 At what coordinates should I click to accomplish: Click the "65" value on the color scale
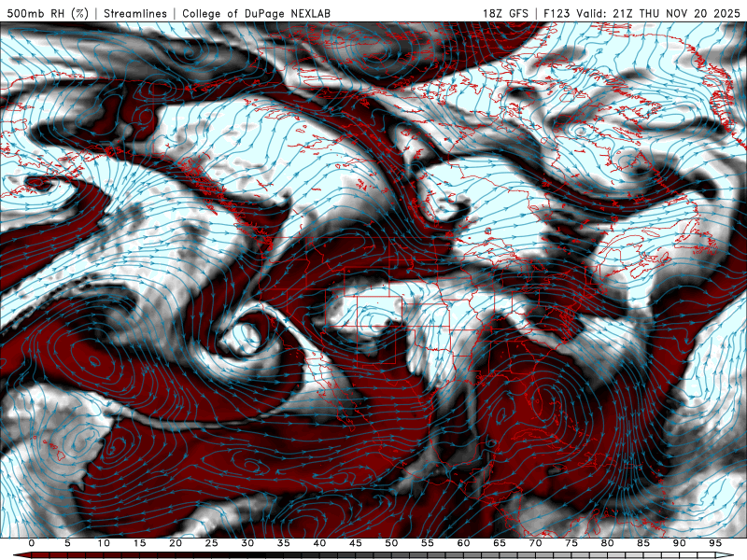pos(500,543)
